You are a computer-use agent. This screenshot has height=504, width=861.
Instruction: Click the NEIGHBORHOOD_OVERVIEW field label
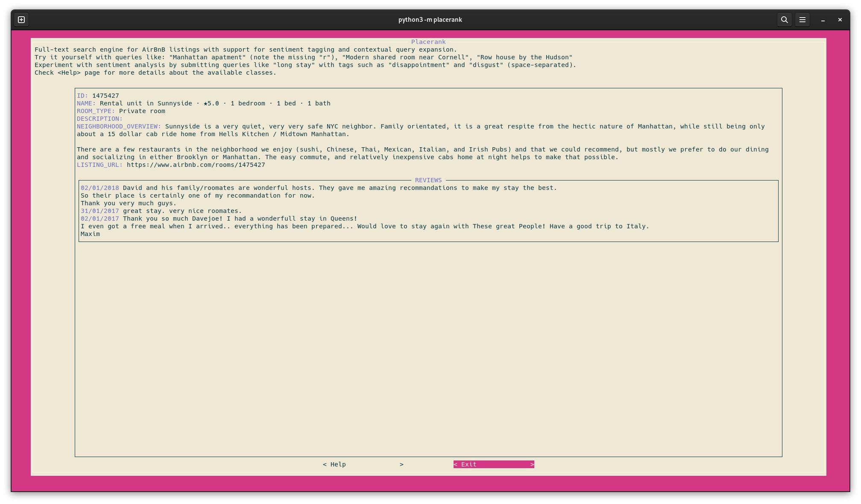coord(119,126)
